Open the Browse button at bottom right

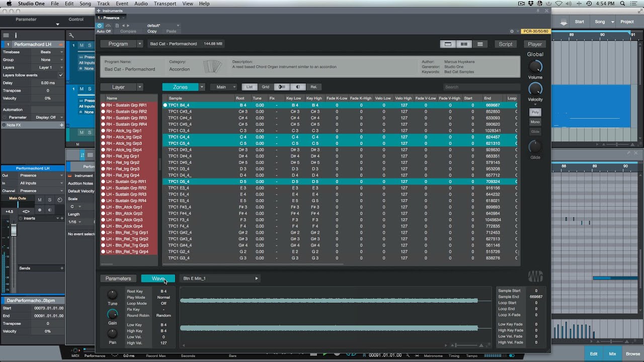pyautogui.click(x=633, y=354)
